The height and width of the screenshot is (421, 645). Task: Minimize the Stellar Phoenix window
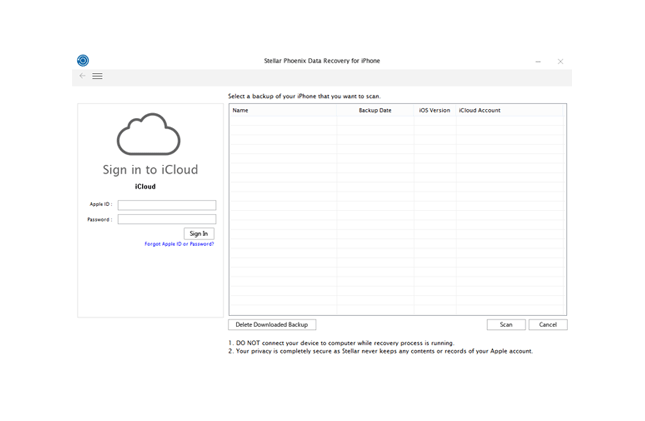pyautogui.click(x=538, y=62)
